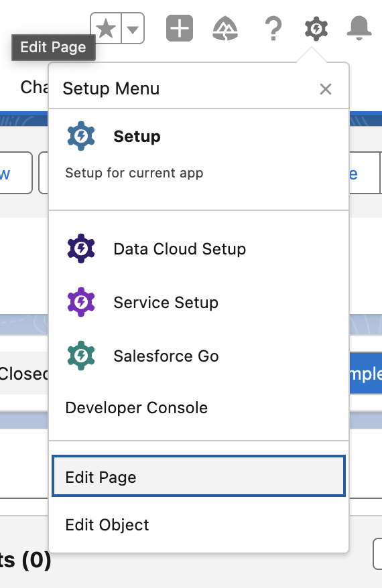The width and height of the screenshot is (382, 588).
Task: Open the Trailhead guidance icon
Action: click(x=225, y=29)
